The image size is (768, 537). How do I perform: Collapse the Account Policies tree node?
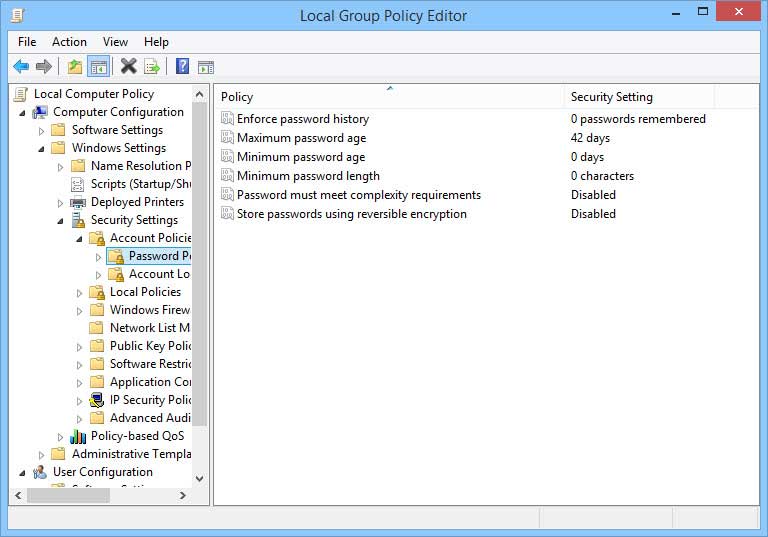coord(79,238)
